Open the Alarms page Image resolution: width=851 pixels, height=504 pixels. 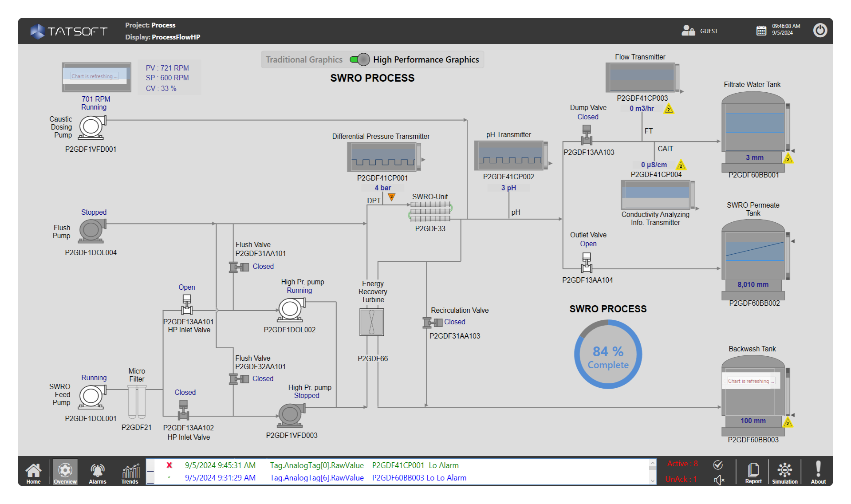coord(97,472)
